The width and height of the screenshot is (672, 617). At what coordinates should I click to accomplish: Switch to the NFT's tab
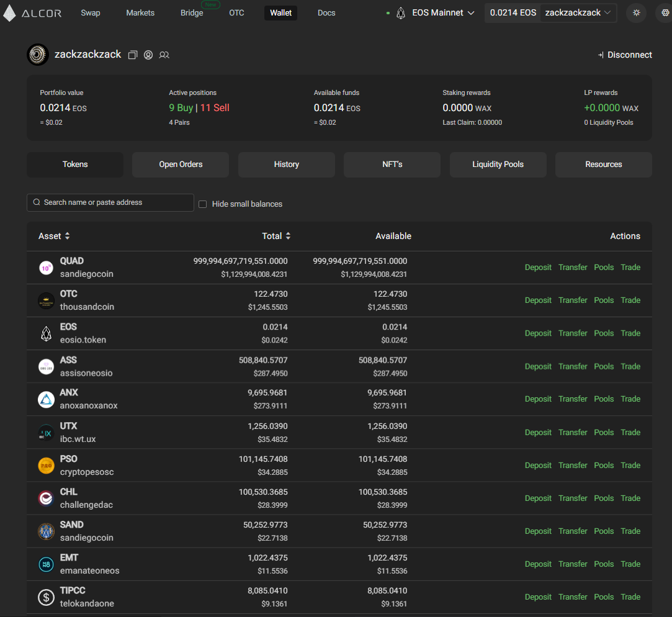(392, 164)
